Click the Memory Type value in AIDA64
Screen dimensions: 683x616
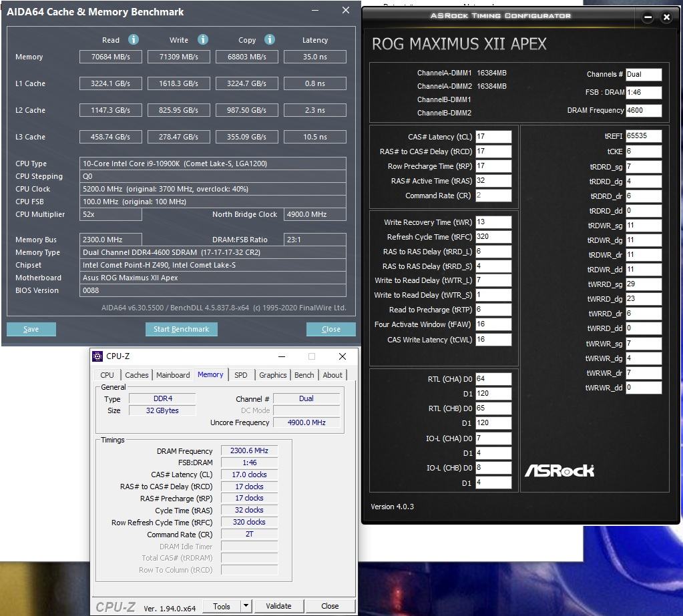[x=212, y=252]
